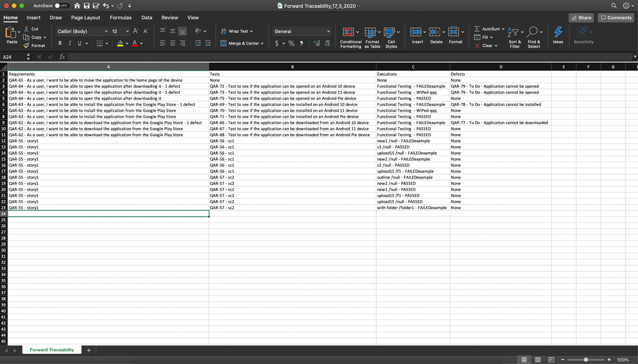Click the zoom slider handle
This screenshot has width=638, height=364.
pyautogui.click(x=586, y=360)
